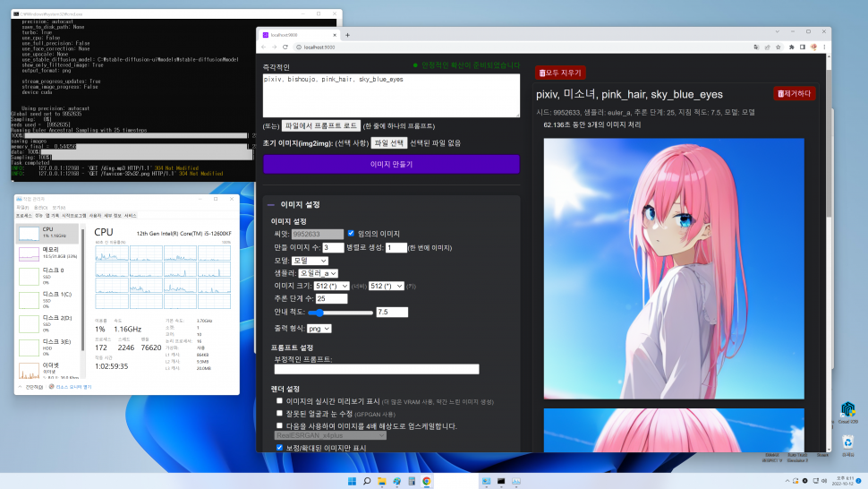This screenshot has width=868, height=489.
Task: Open the Windows Start menu
Action: 352,481
